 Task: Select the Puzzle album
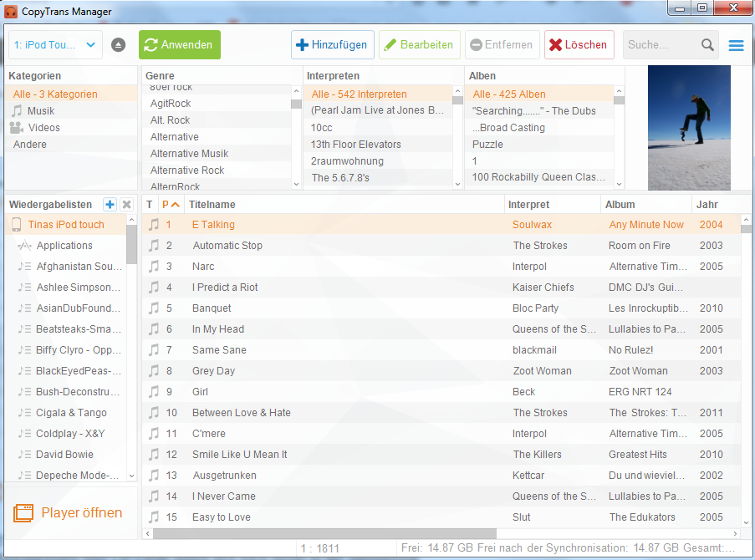pos(539,145)
